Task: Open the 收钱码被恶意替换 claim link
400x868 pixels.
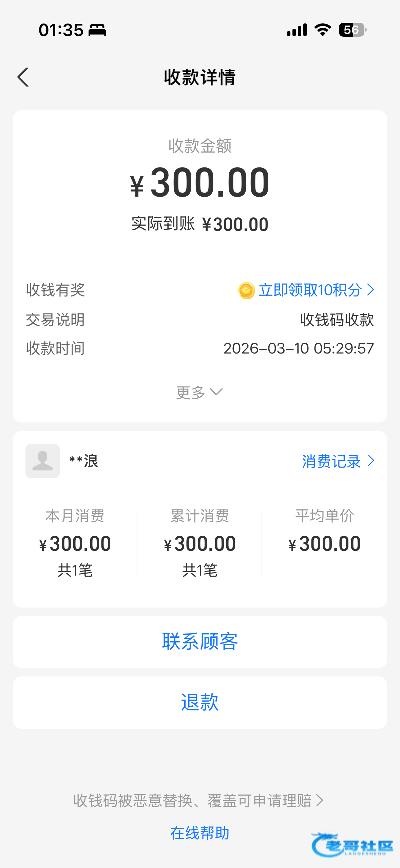Action: [198, 801]
